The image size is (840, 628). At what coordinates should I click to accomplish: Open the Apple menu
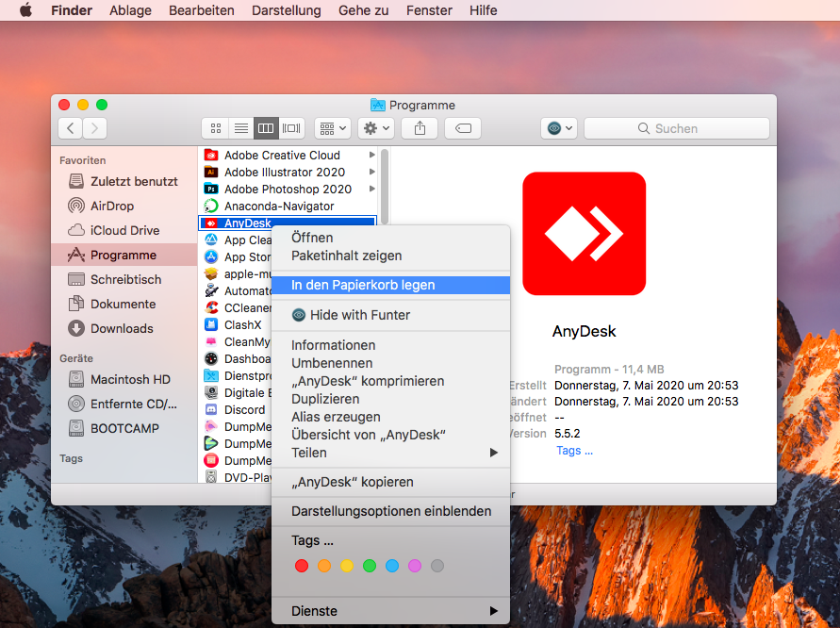(x=25, y=10)
